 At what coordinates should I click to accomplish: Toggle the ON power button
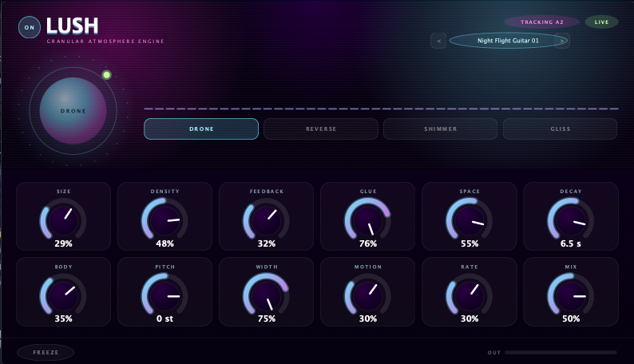(x=30, y=27)
